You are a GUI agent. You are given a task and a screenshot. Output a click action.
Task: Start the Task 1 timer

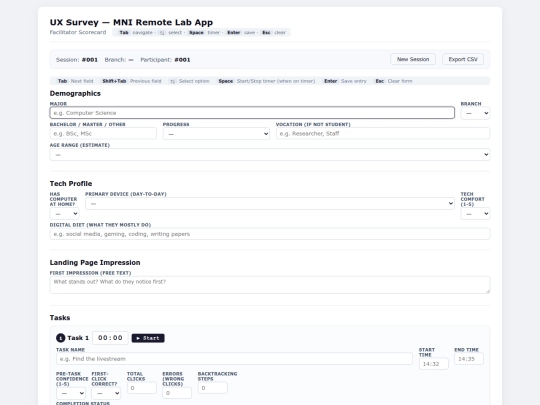click(148, 338)
